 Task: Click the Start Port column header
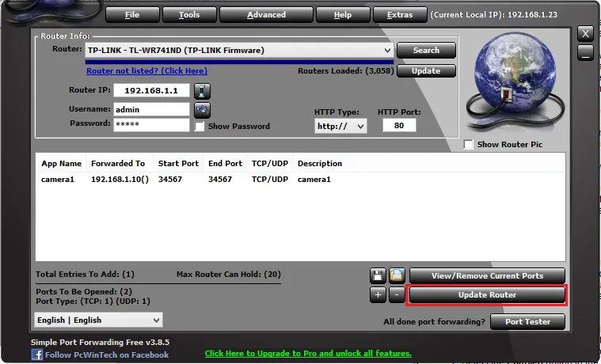tap(178, 163)
